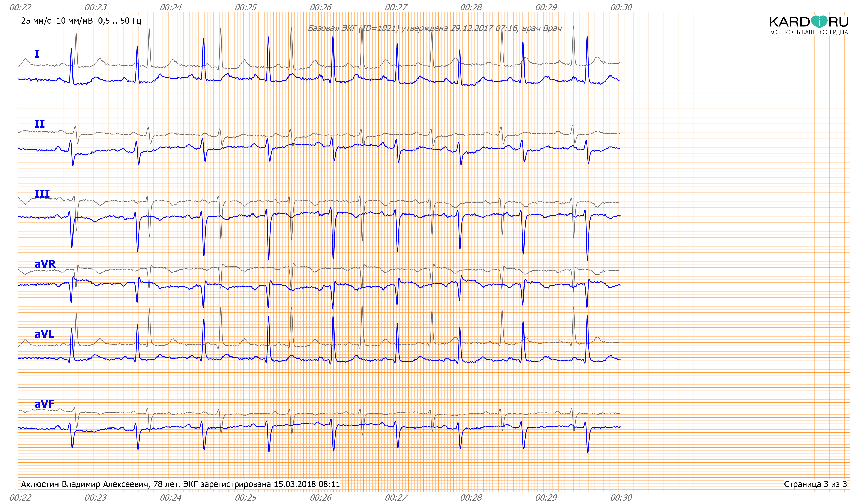
Task: Click the top 00:25 time marker
Action: click(x=246, y=7)
